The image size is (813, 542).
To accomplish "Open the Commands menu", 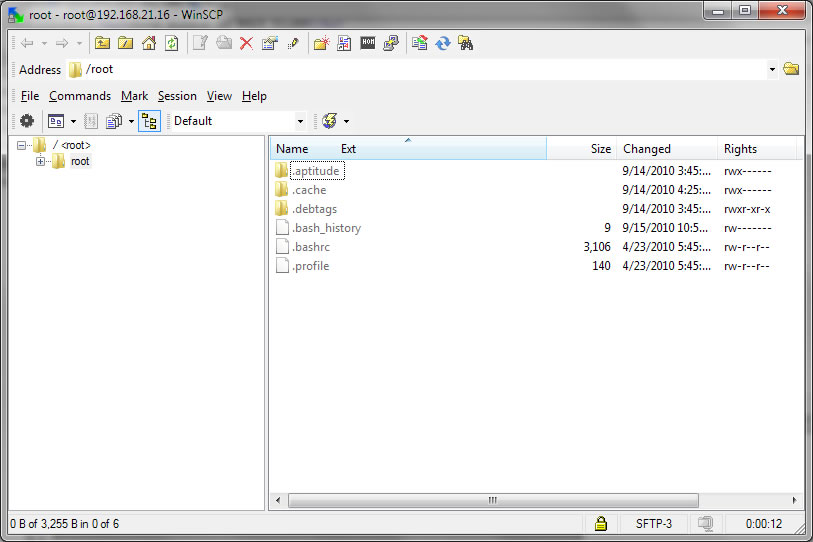I will click(80, 96).
